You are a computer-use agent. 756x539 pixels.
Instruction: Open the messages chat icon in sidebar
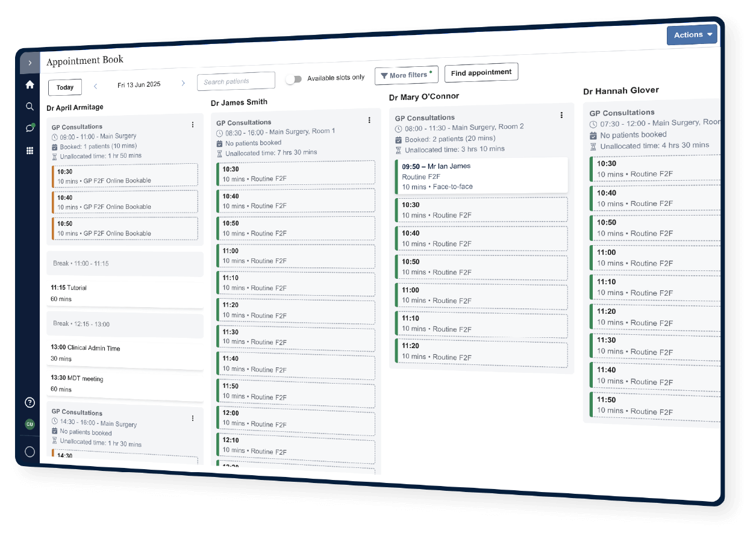coord(30,128)
